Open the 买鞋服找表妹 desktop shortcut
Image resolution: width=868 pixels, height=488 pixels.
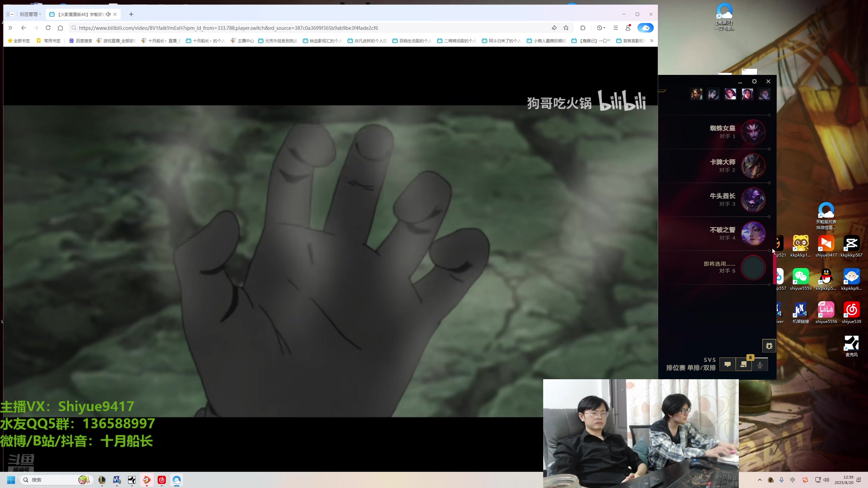pyautogui.click(x=826, y=216)
